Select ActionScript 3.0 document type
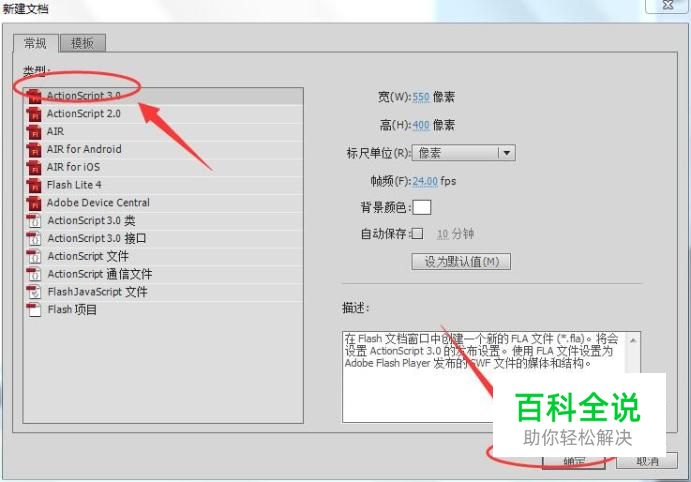The height and width of the screenshot is (482, 691). point(163,96)
